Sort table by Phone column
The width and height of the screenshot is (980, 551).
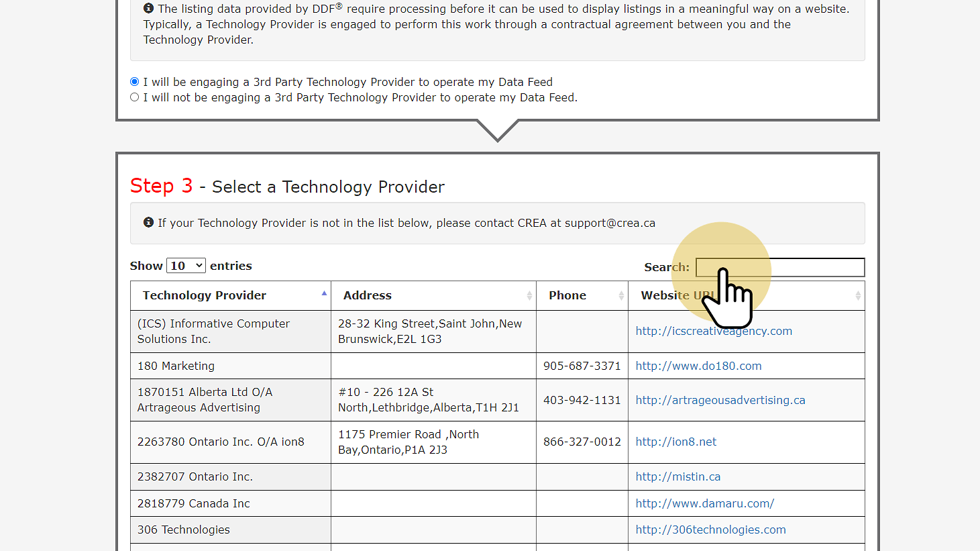[x=582, y=295]
